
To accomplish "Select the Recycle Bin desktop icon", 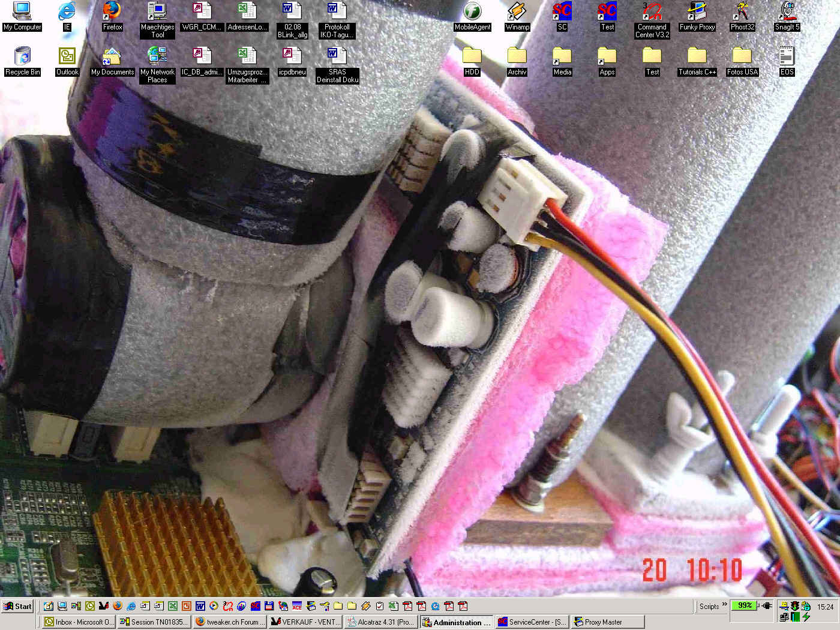I will point(22,57).
